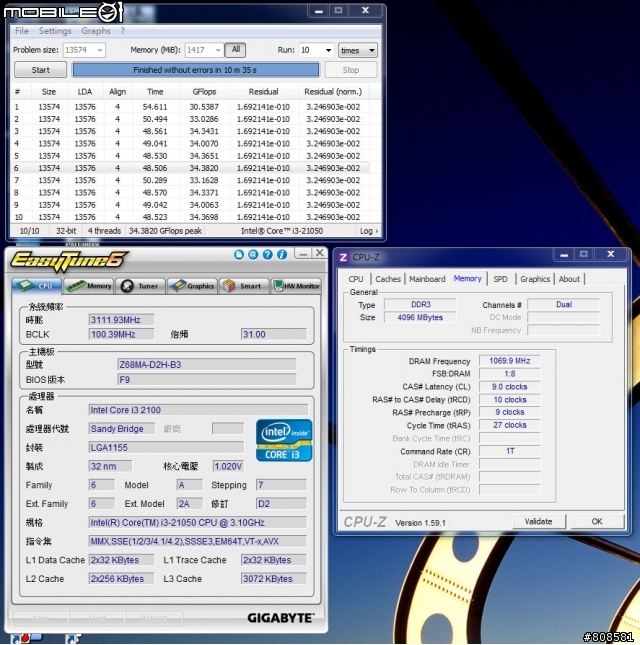The image size is (640, 645).
Task: Click the Stop button in LinX
Action: tap(351, 70)
